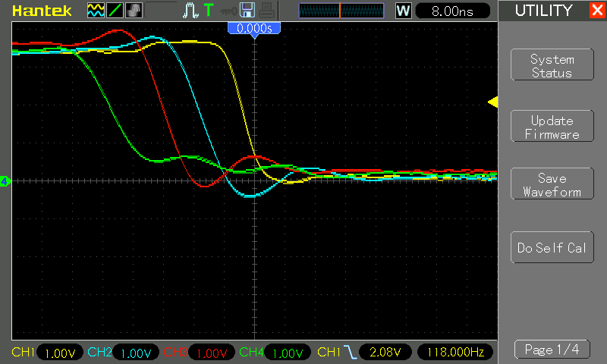The image size is (607, 364).
Task: Click the green T trigger status icon
Action: point(209,10)
